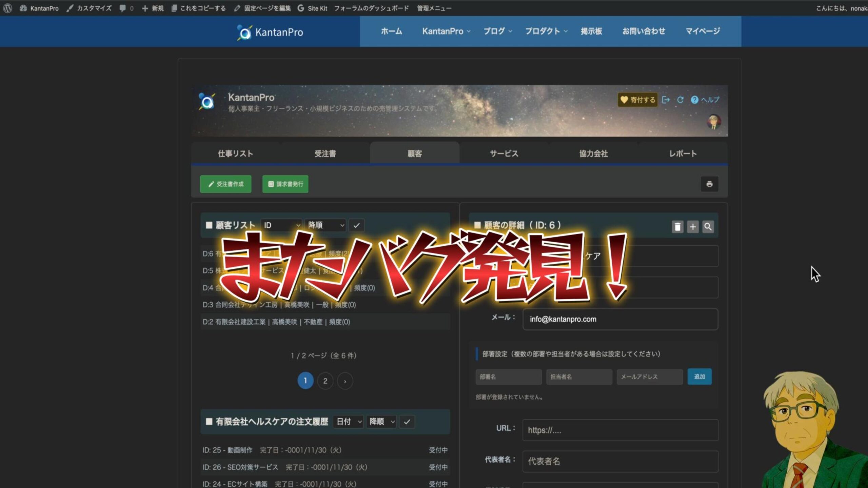Viewport: 868px width, 488px height.
Task: Open customer search magnifier icon
Action: (x=708, y=227)
